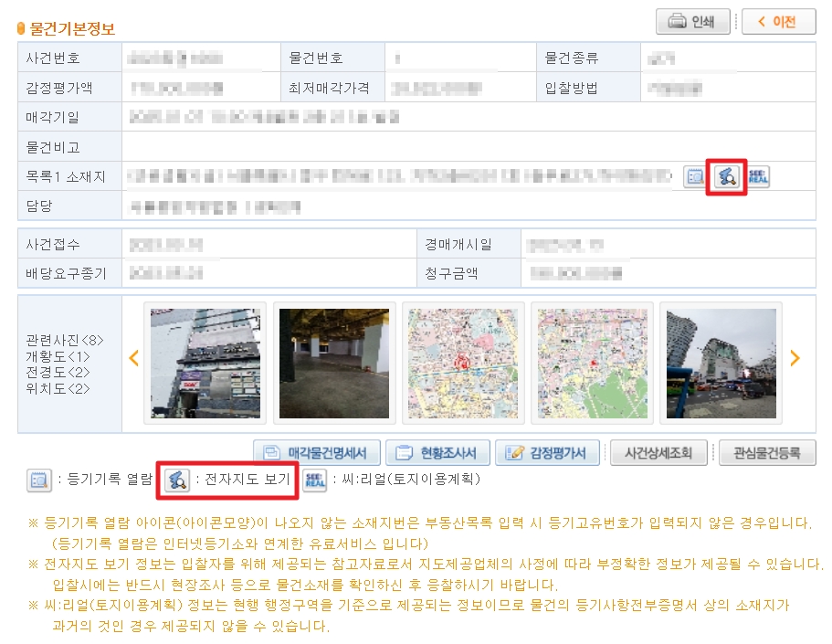
Task: Click the 물건기본정보 heading
Action: tap(72, 28)
